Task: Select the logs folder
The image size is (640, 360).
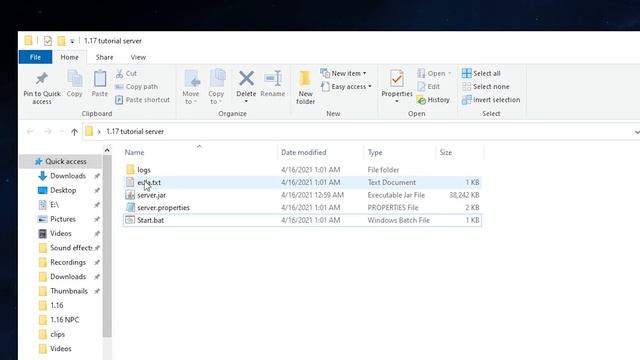Action: tap(302, 169)
